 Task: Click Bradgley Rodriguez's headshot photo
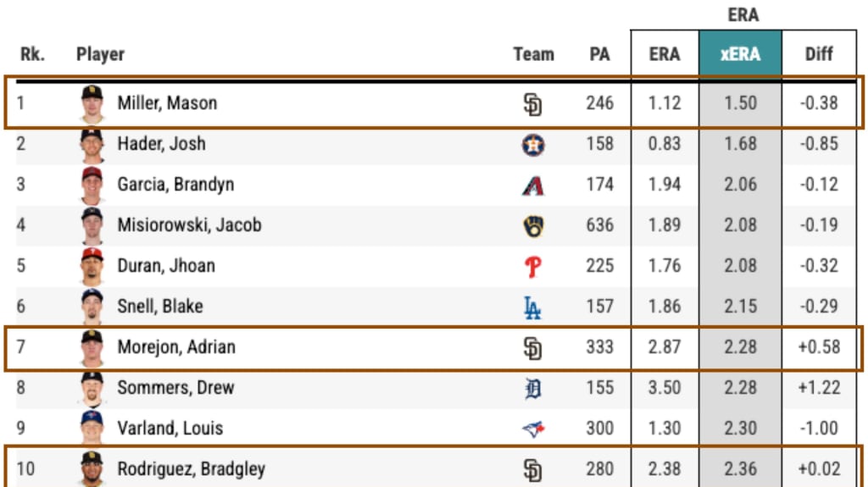[92, 468]
